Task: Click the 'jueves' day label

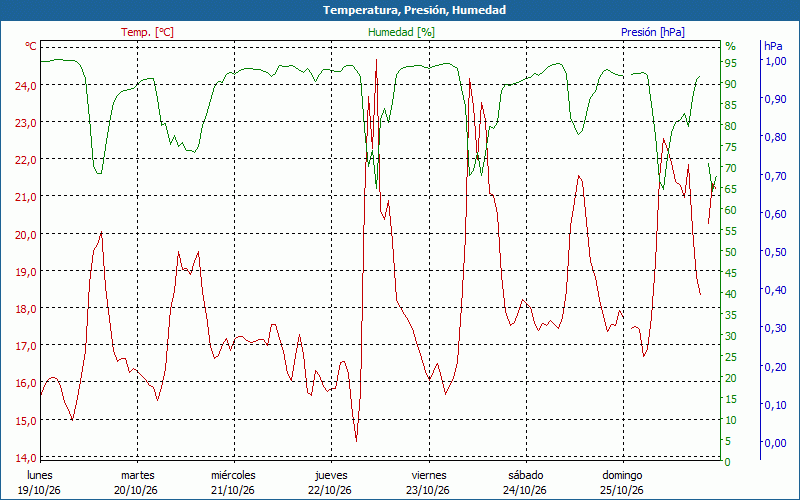Action: (x=331, y=476)
